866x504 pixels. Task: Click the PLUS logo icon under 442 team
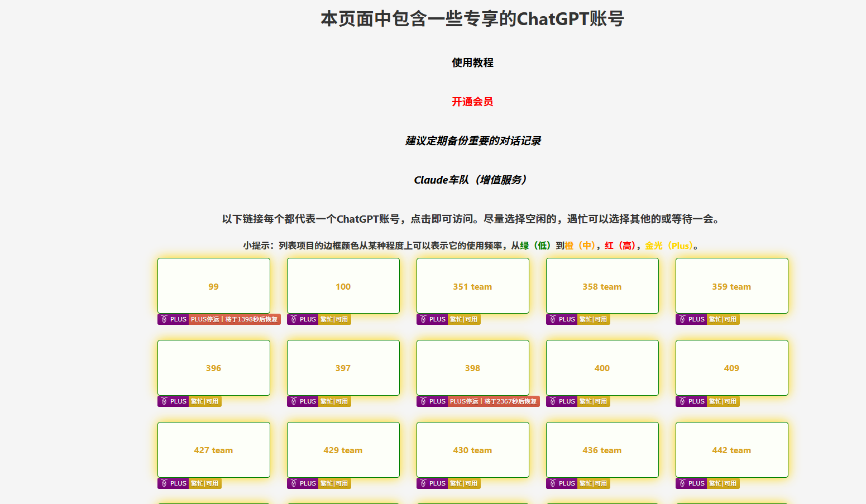point(682,483)
